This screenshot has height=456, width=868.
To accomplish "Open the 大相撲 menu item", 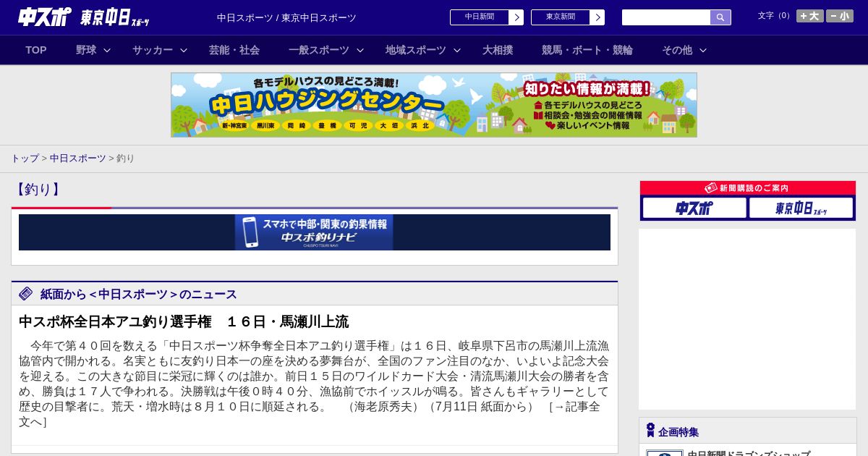I will pyautogui.click(x=498, y=50).
